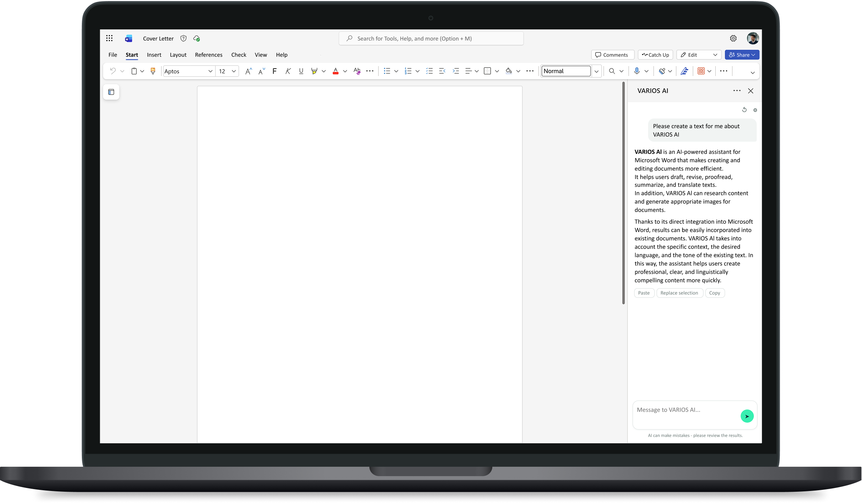This screenshot has width=862, height=504.
Task: Insert a checklist
Action: [429, 71]
